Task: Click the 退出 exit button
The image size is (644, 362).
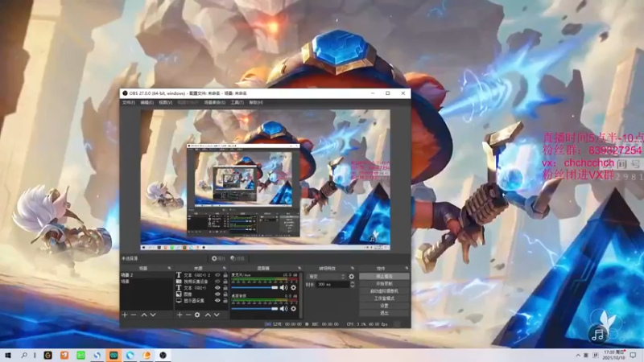Action: (x=384, y=313)
